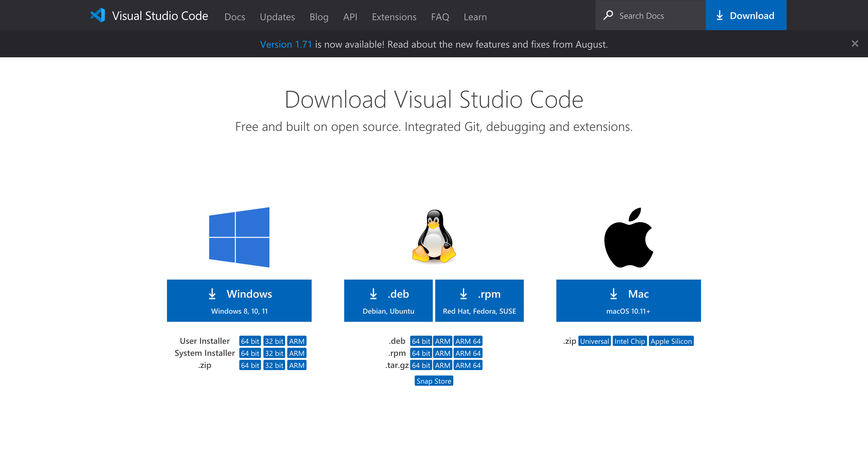Choose Linux .deb ARM 64 download
This screenshot has width=868, height=453.
point(468,341)
